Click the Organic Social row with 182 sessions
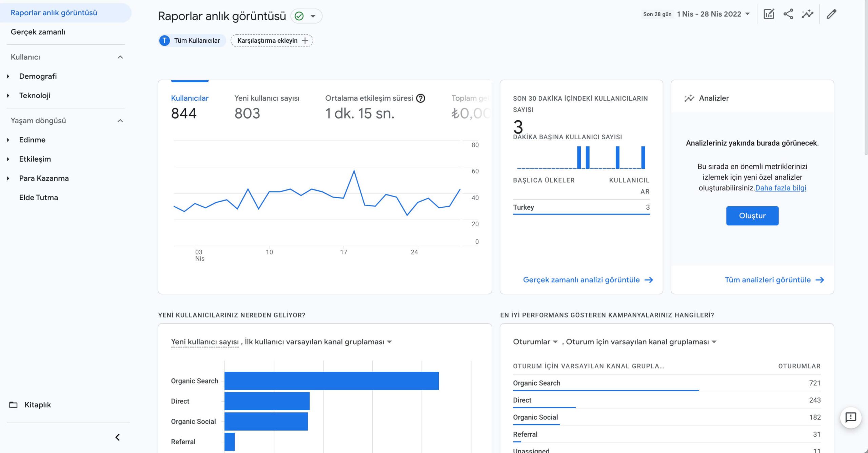 [x=667, y=417]
